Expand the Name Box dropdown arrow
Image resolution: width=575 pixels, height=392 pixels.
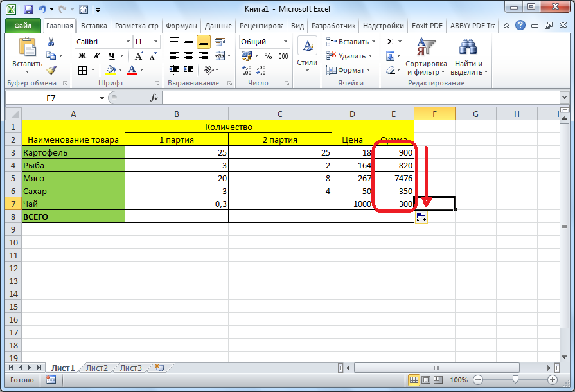pos(102,98)
